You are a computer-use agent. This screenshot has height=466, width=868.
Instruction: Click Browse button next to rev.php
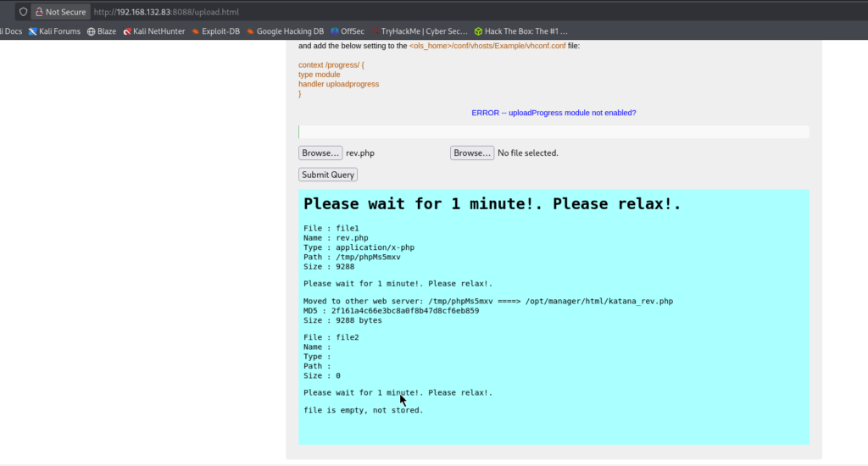point(320,153)
